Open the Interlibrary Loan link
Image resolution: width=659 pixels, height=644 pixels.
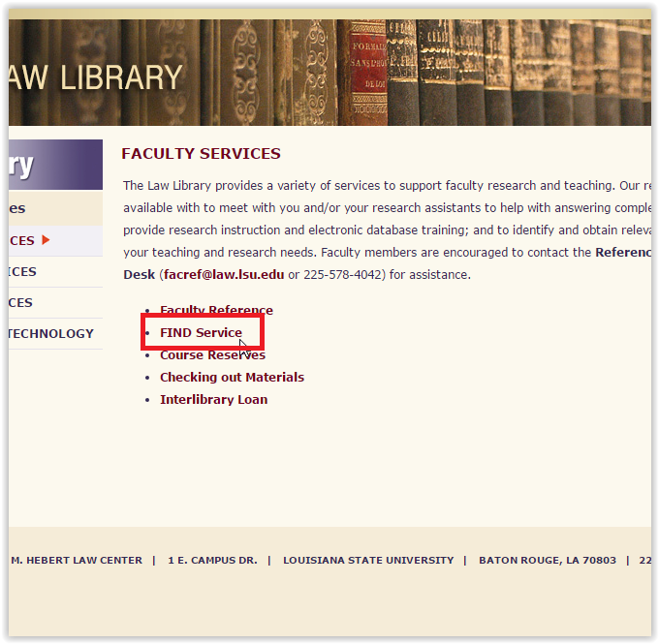[x=213, y=400]
